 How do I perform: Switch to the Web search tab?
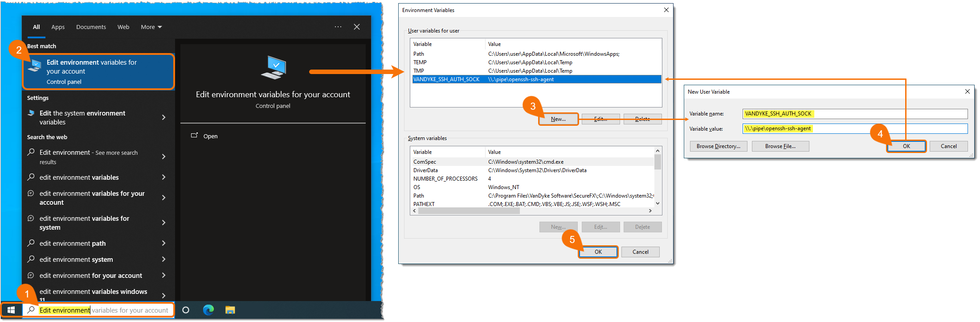(x=123, y=27)
